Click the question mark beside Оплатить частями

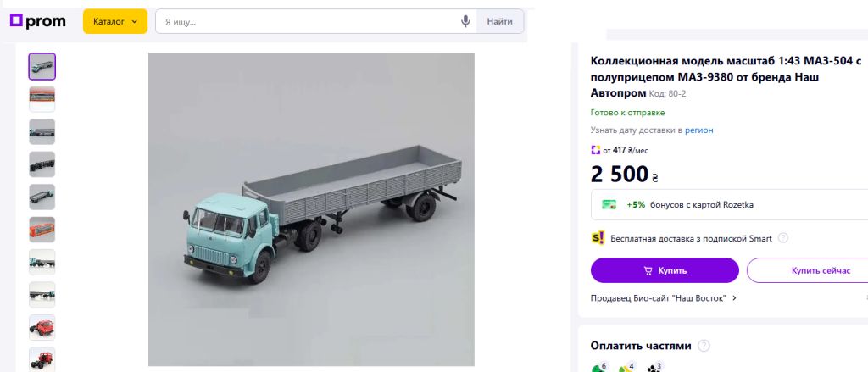tap(704, 346)
